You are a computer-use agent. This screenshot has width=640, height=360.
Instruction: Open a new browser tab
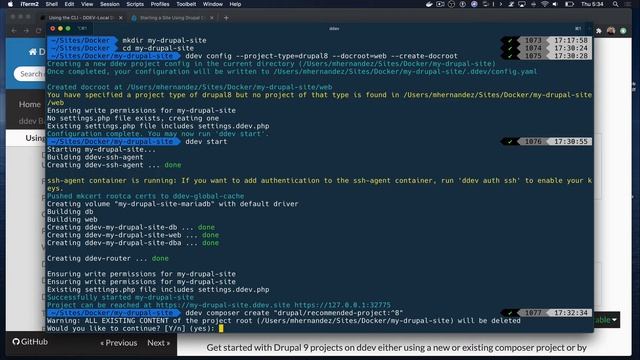(226, 18)
